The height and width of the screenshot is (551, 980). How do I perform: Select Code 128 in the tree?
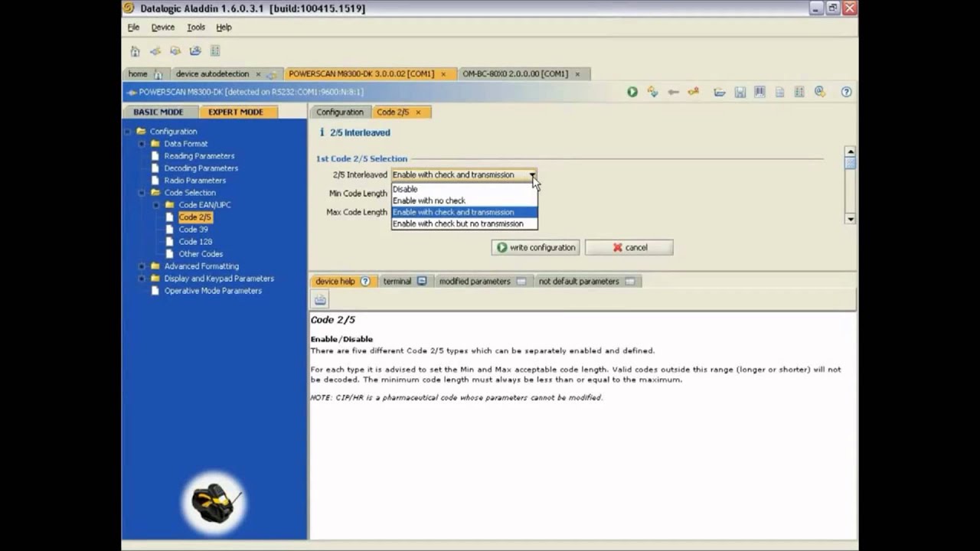tap(195, 242)
